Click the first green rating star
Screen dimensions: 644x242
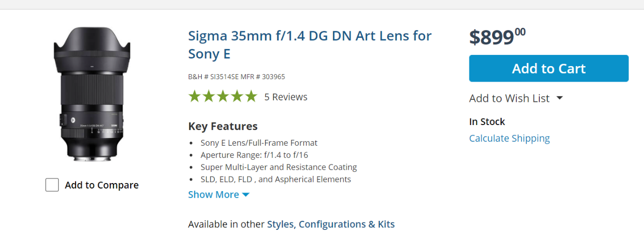tap(194, 96)
